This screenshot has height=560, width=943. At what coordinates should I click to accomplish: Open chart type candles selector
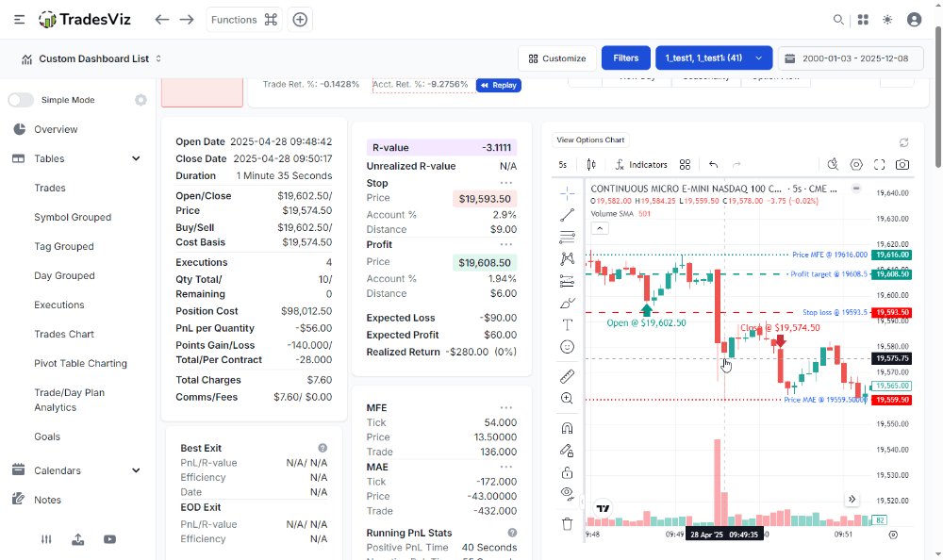(x=591, y=165)
